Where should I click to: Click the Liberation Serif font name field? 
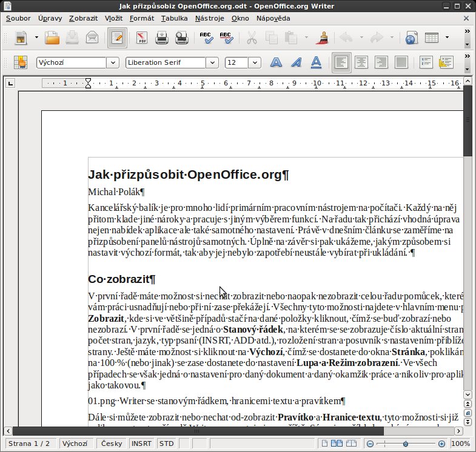pos(166,62)
